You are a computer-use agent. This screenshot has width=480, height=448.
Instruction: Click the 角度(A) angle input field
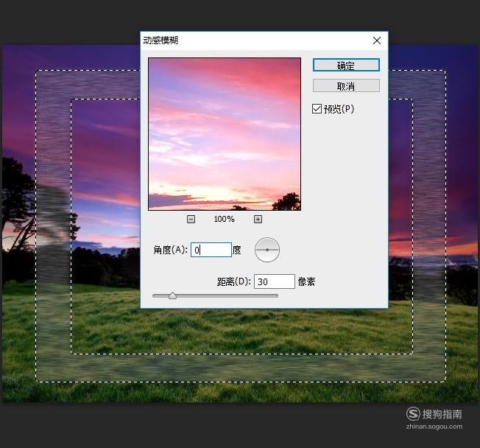click(x=211, y=250)
